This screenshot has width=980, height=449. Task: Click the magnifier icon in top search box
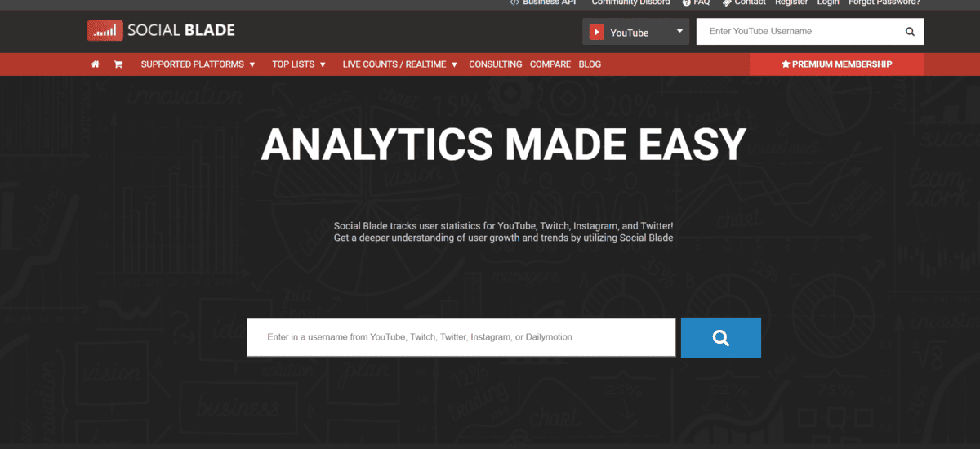[x=910, y=32]
